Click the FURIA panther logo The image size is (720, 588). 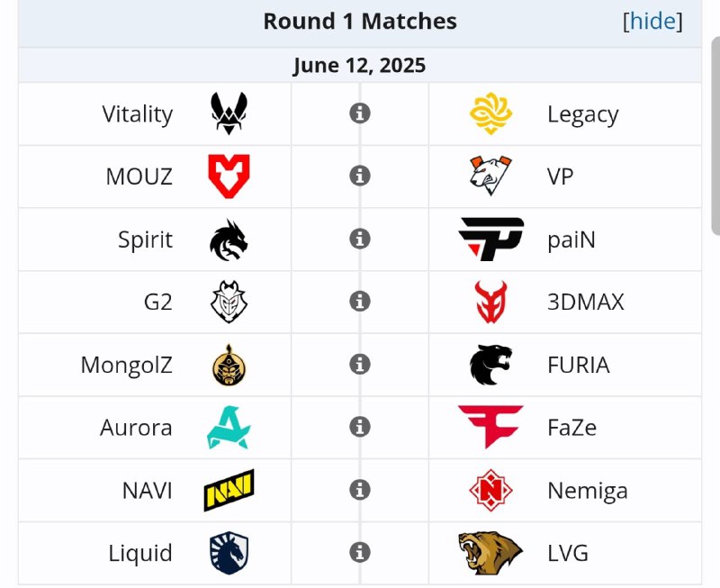490,365
